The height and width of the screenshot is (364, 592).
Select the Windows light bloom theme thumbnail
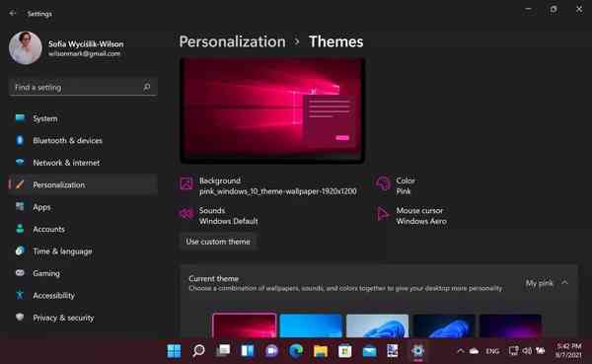click(x=377, y=326)
